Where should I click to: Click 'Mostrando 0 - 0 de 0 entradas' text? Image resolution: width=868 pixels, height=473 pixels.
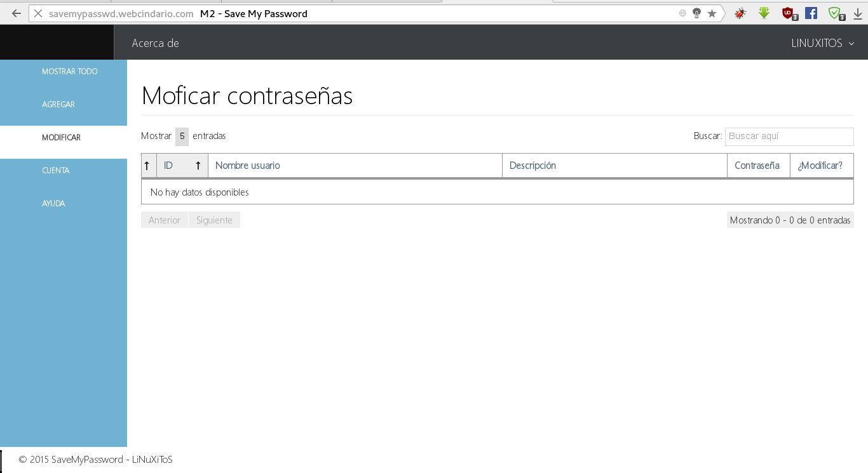pos(790,220)
